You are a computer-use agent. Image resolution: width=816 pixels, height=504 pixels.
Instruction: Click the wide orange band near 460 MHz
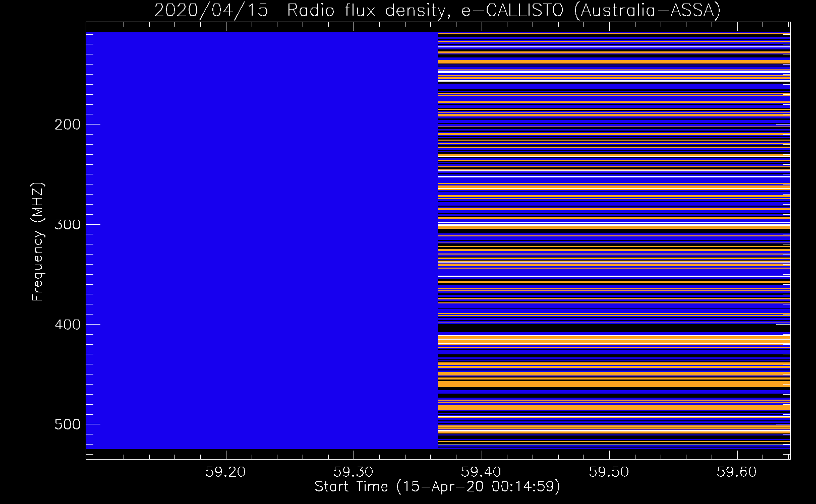click(614, 384)
